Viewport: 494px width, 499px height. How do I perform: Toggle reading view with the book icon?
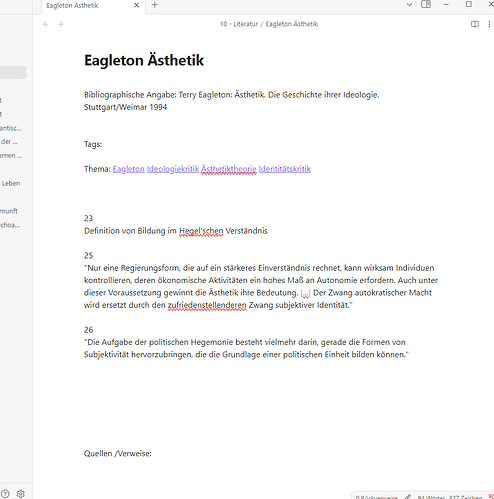click(x=475, y=24)
